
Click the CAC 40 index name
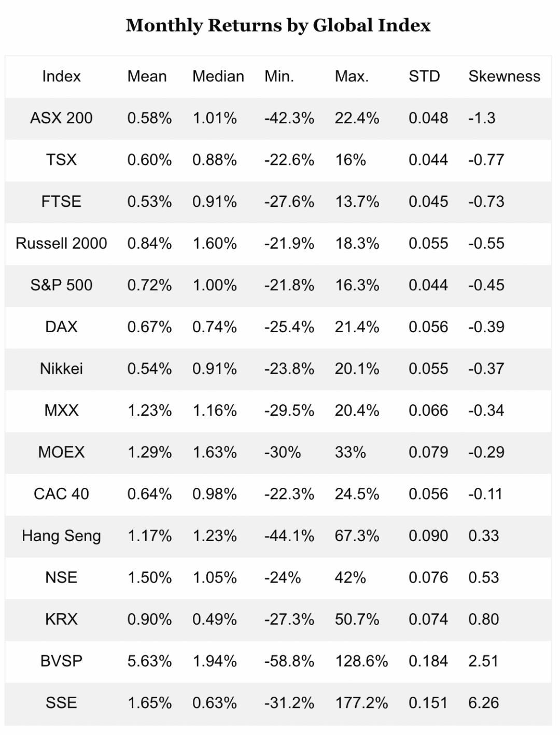61,494
